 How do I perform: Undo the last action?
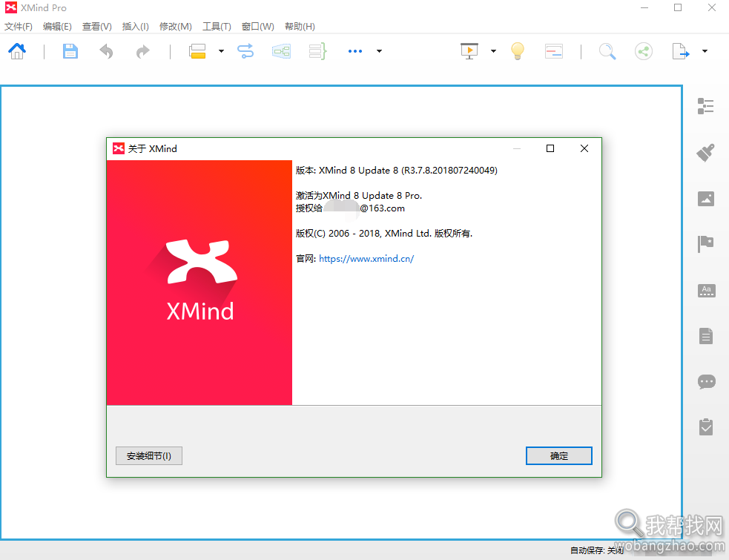click(x=107, y=51)
